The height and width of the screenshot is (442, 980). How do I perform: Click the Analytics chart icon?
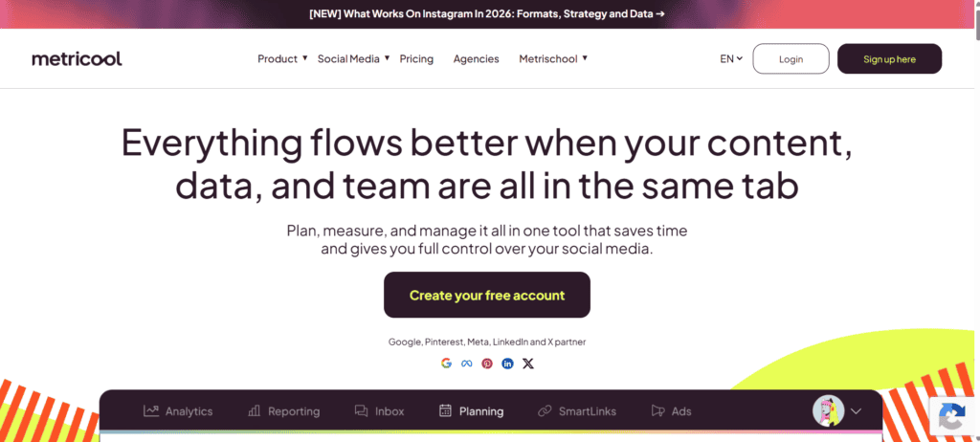pos(150,410)
